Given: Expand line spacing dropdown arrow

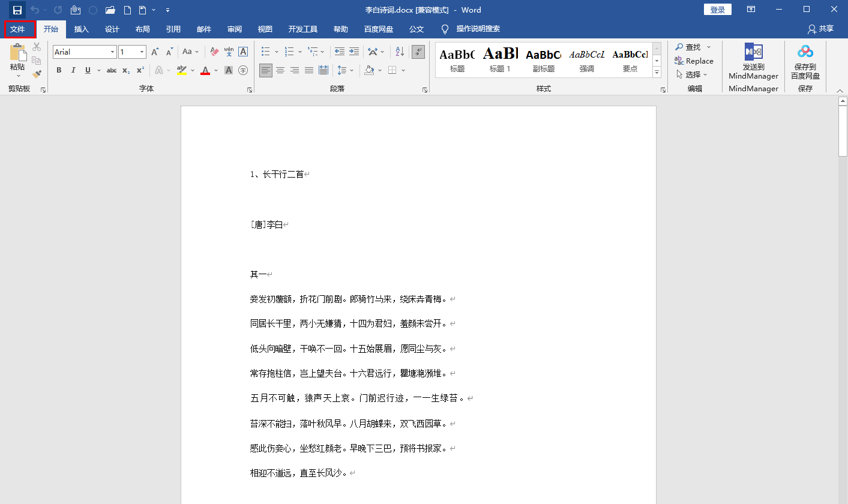Looking at the screenshot, I should (351, 70).
